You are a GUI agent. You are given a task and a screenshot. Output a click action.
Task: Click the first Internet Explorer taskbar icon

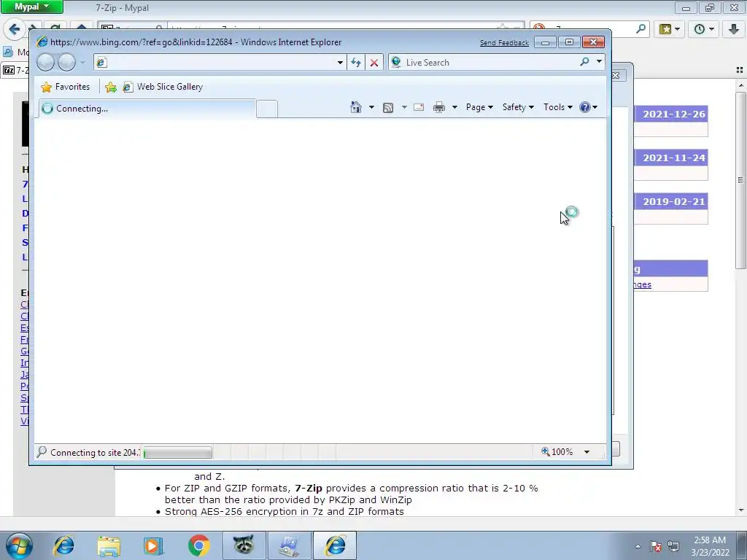[64, 545]
